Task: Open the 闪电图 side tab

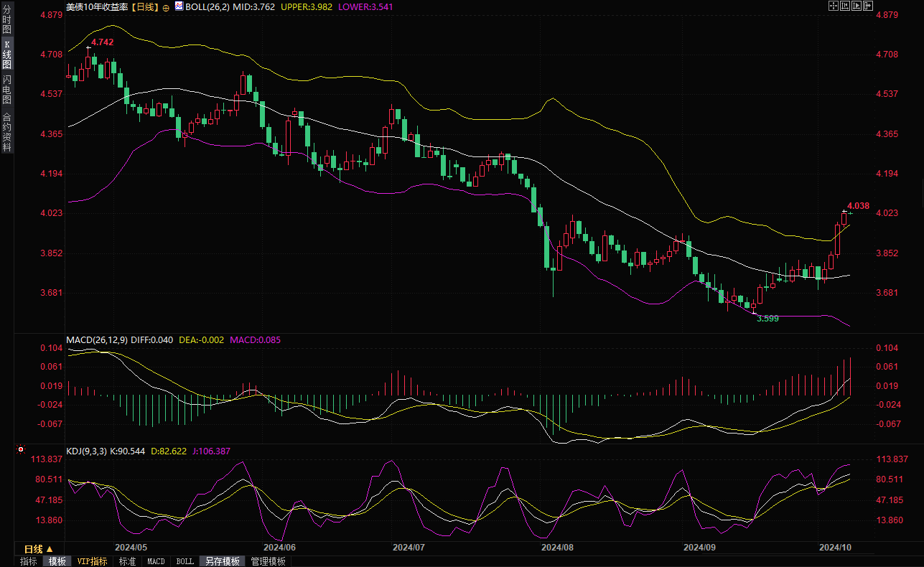Action: (x=6, y=89)
